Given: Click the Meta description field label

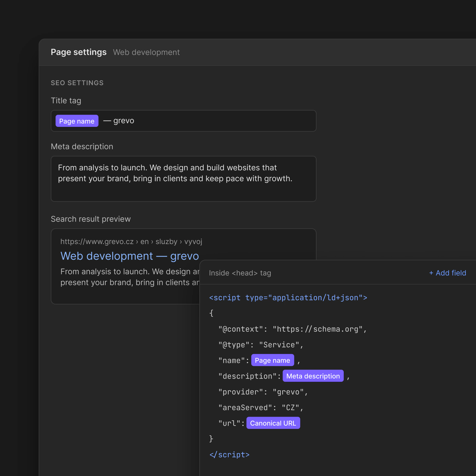Looking at the screenshot, I should pos(82,147).
